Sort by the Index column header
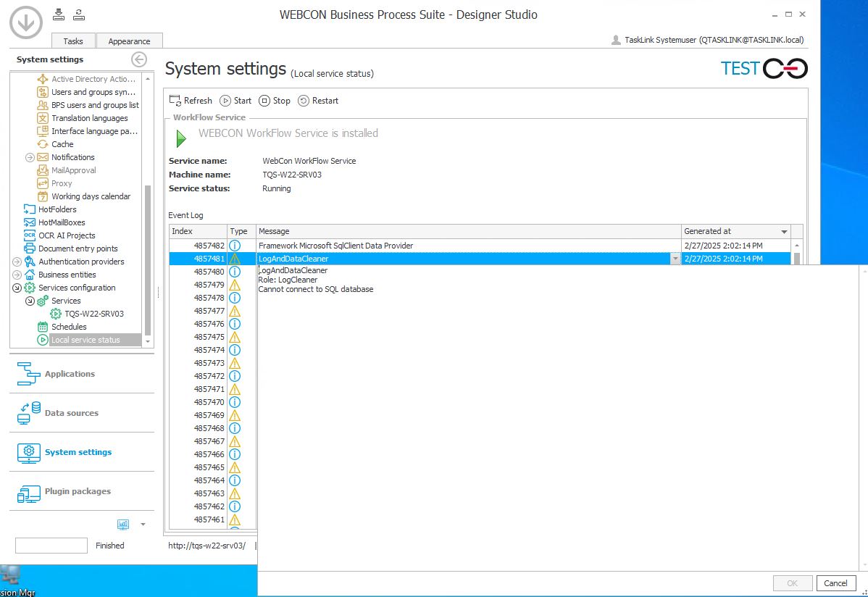 tap(198, 232)
